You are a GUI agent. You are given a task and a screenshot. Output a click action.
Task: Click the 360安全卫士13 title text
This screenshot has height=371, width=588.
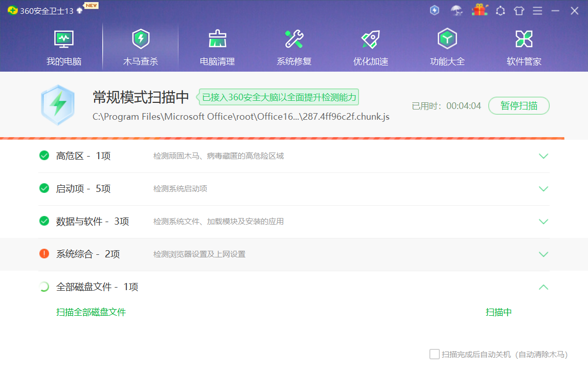[47, 11]
